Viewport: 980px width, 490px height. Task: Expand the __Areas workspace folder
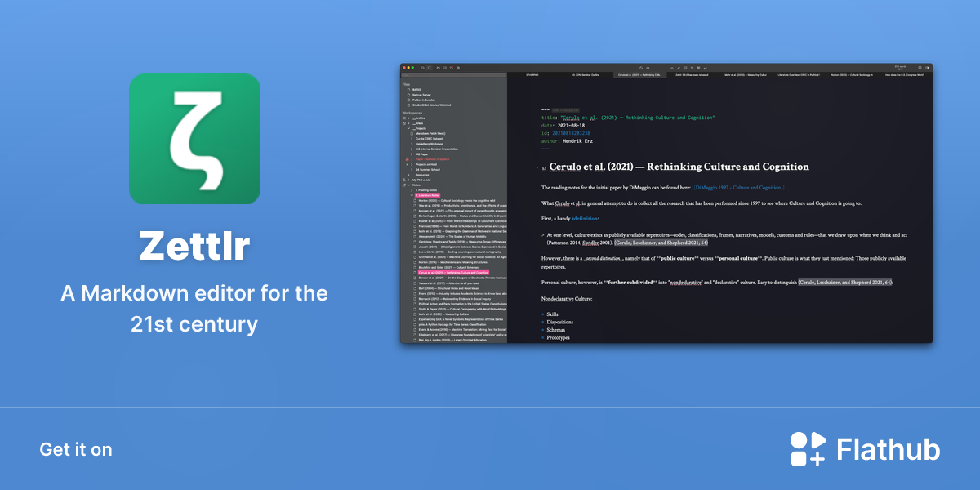408,123
